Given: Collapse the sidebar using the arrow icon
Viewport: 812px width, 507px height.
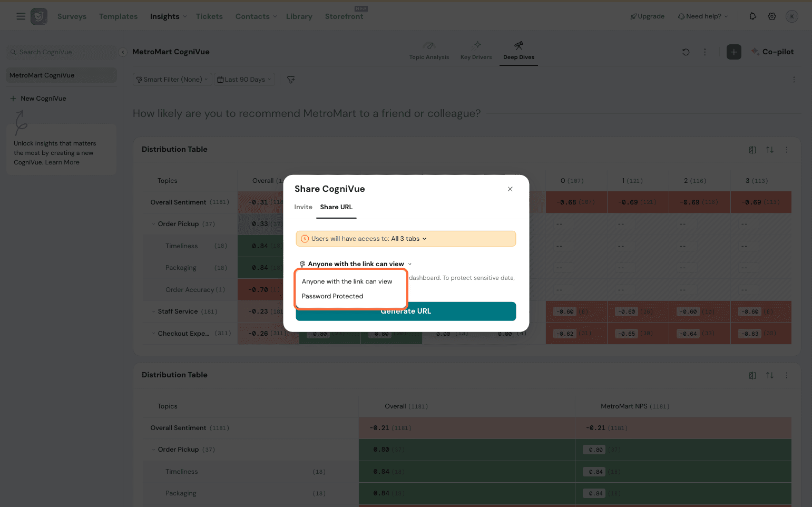Looking at the screenshot, I should [122, 52].
